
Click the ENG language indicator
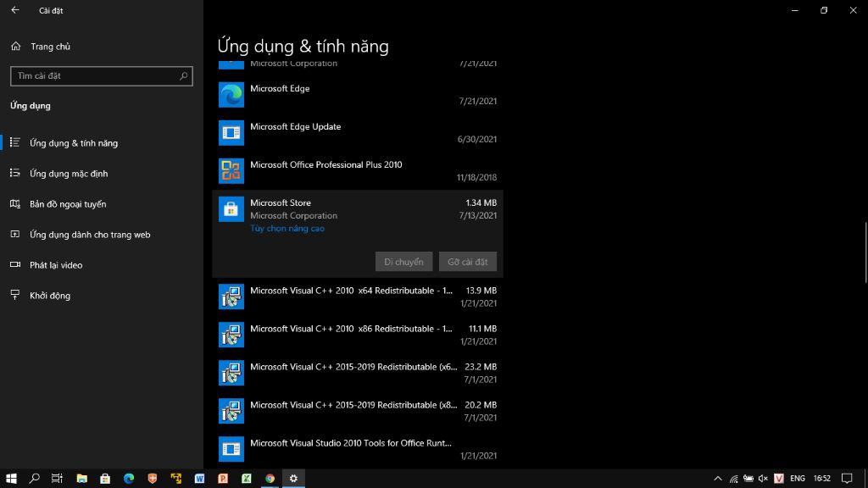click(x=798, y=478)
